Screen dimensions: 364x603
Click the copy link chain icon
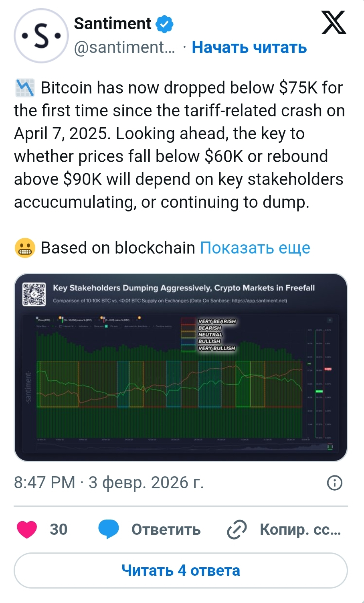[237, 530]
